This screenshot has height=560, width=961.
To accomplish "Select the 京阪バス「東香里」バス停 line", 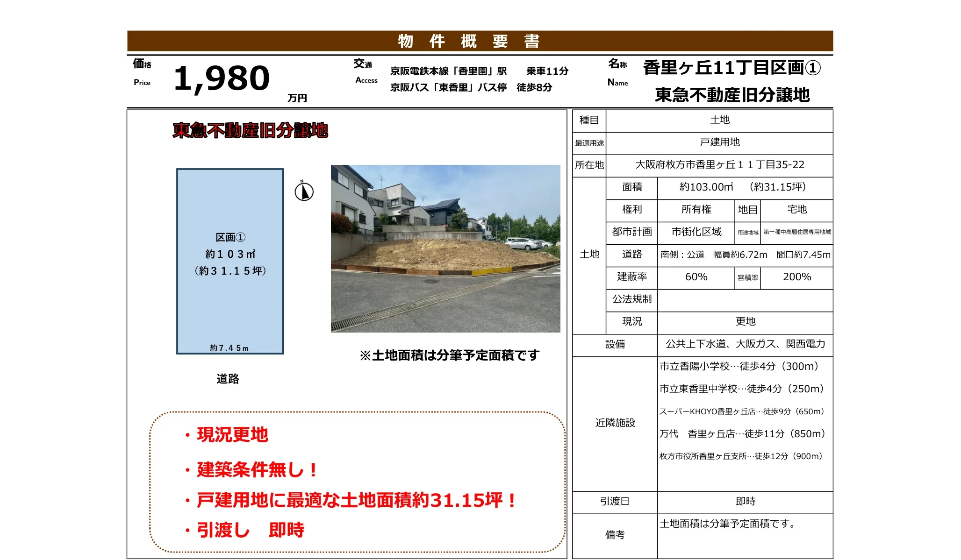I will [x=471, y=87].
